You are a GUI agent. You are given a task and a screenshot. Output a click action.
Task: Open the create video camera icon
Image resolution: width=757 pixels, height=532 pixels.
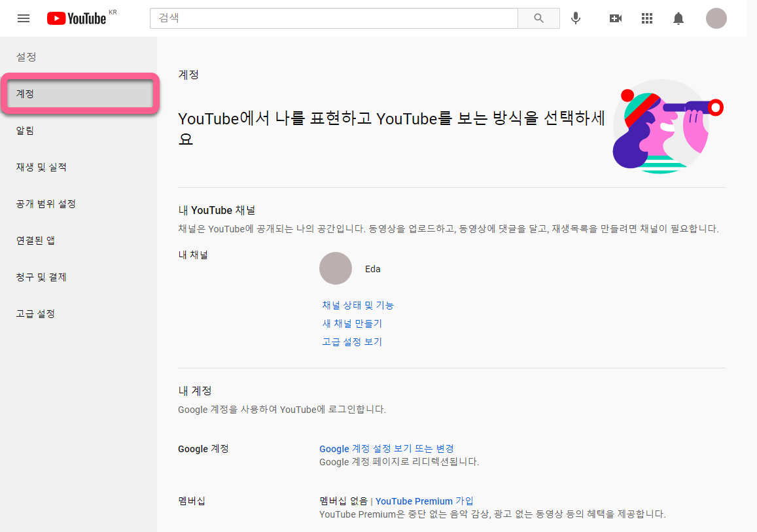pos(616,18)
